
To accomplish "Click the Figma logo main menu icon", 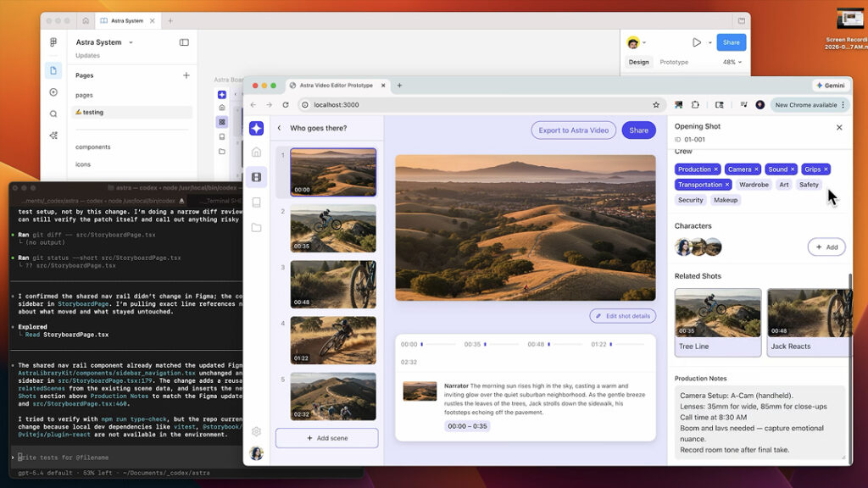I will click(53, 42).
